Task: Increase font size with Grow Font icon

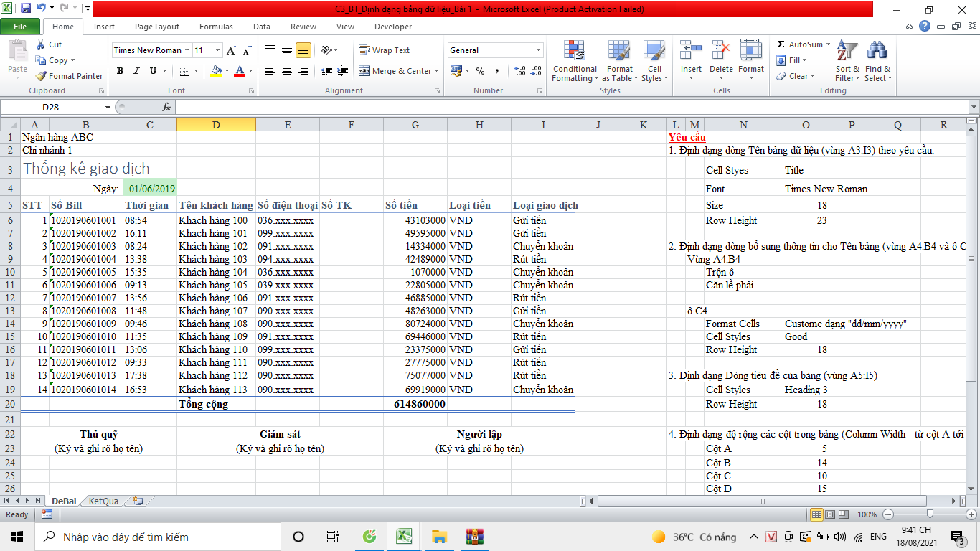Action: point(232,50)
